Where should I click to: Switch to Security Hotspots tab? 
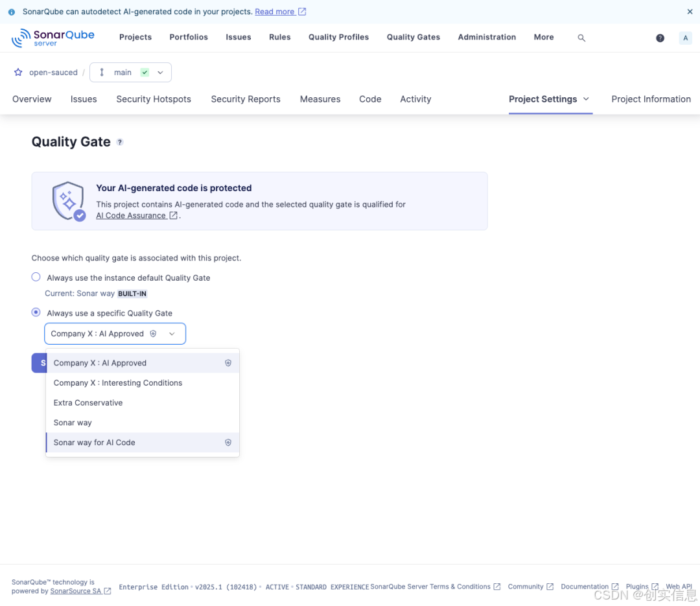click(x=154, y=99)
